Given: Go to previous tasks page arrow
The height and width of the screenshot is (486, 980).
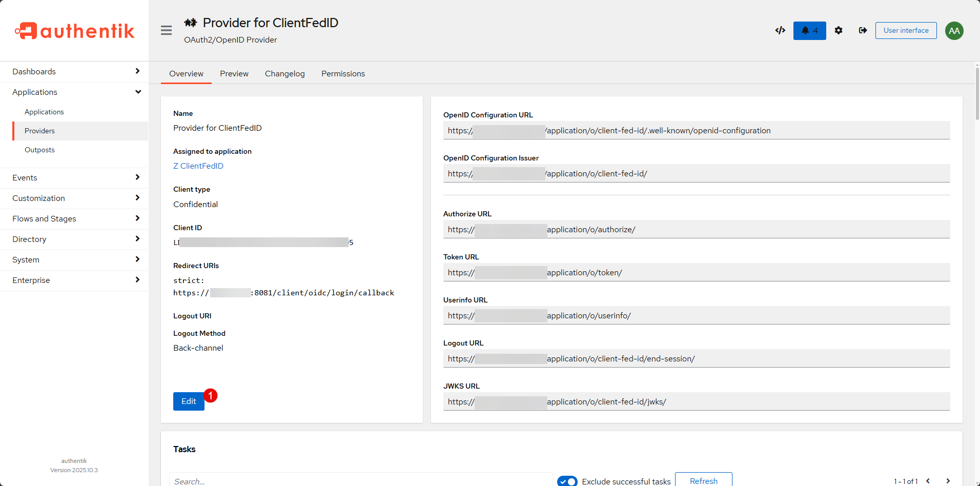Looking at the screenshot, I should click(x=928, y=481).
